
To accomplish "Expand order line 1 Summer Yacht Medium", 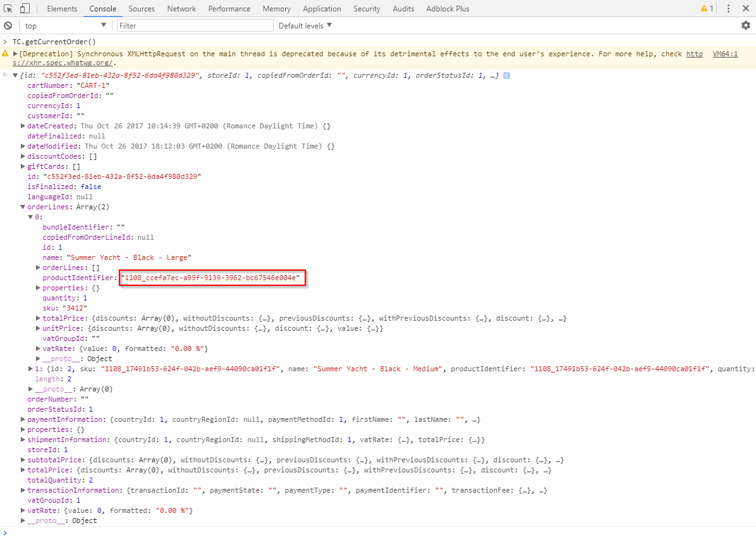I will (30, 369).
